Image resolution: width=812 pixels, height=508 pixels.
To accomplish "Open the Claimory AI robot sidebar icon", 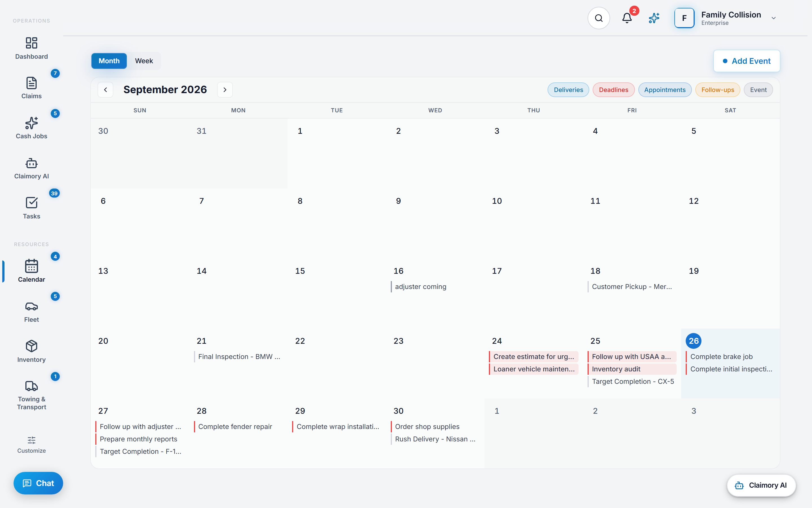I will [31, 163].
